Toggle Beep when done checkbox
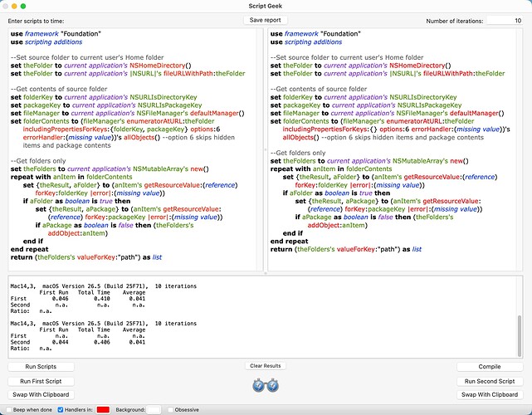Screen dimensions: 532x415 (x=9, y=409)
